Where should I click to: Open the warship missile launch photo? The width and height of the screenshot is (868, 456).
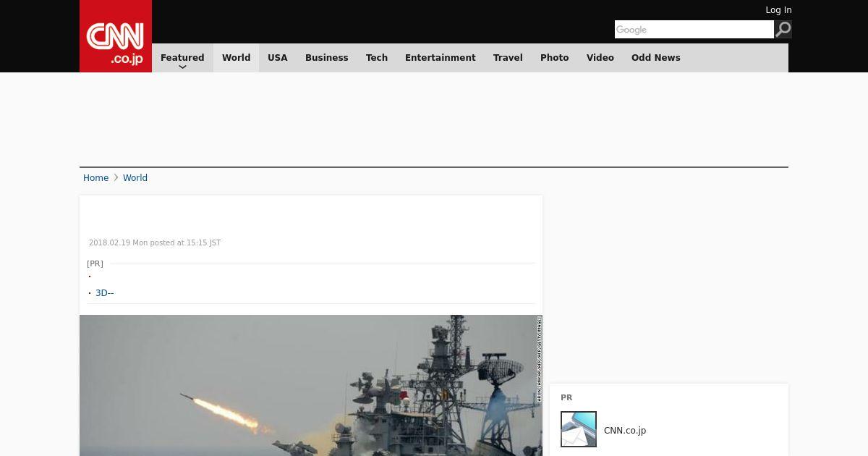[x=311, y=385]
